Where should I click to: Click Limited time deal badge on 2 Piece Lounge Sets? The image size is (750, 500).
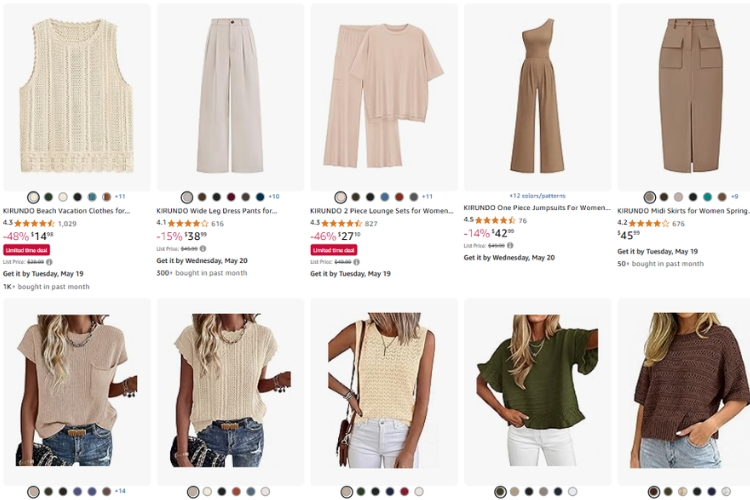pyautogui.click(x=334, y=250)
